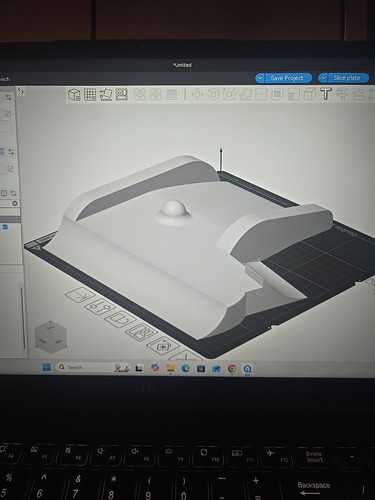Click the *Untitled title text
Image resolution: width=375 pixels, height=500 pixels.
pyautogui.click(x=183, y=65)
